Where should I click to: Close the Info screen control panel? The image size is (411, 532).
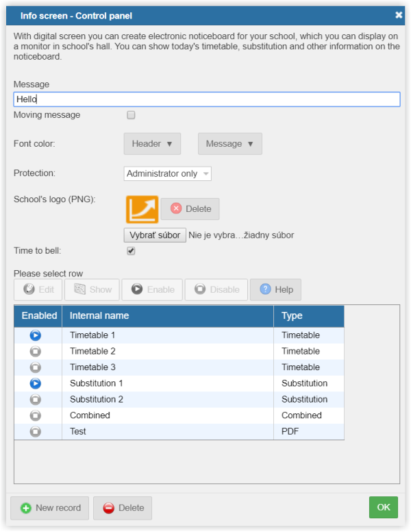[x=399, y=15]
